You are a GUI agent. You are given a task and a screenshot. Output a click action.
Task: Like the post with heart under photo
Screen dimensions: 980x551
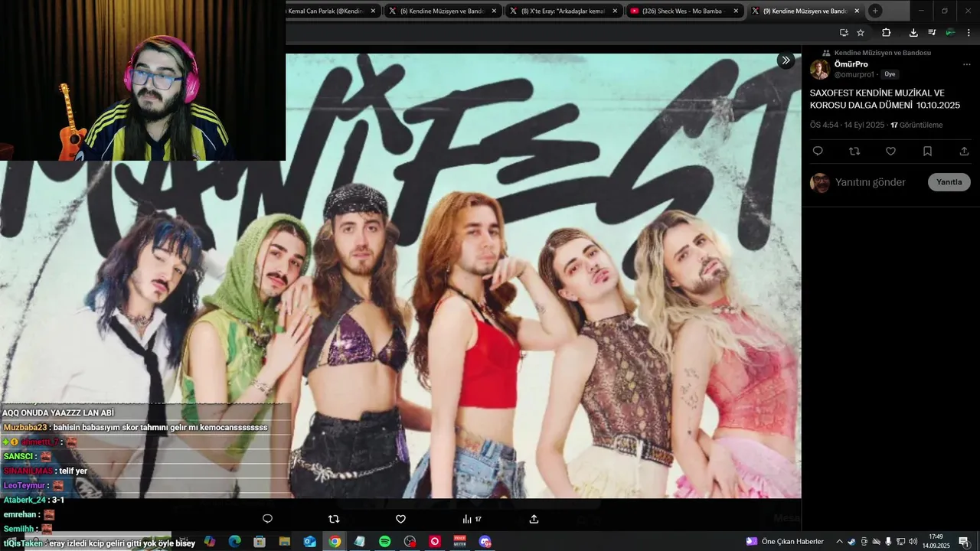(400, 519)
